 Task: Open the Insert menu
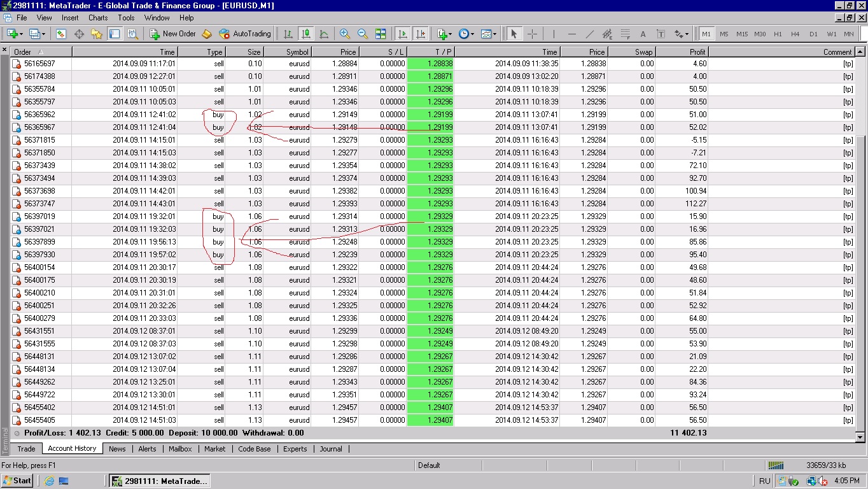[x=70, y=18]
